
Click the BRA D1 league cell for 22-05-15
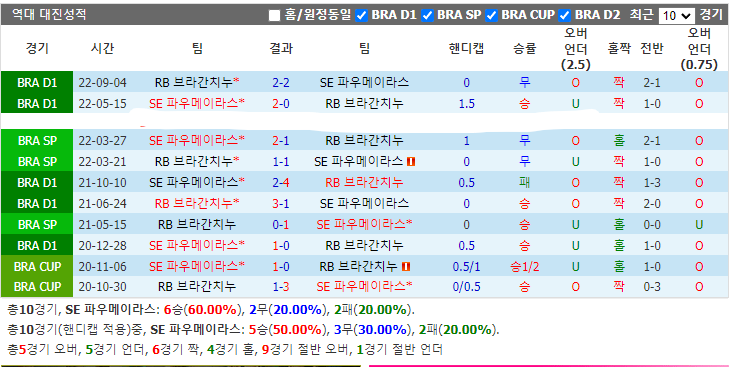click(37, 103)
